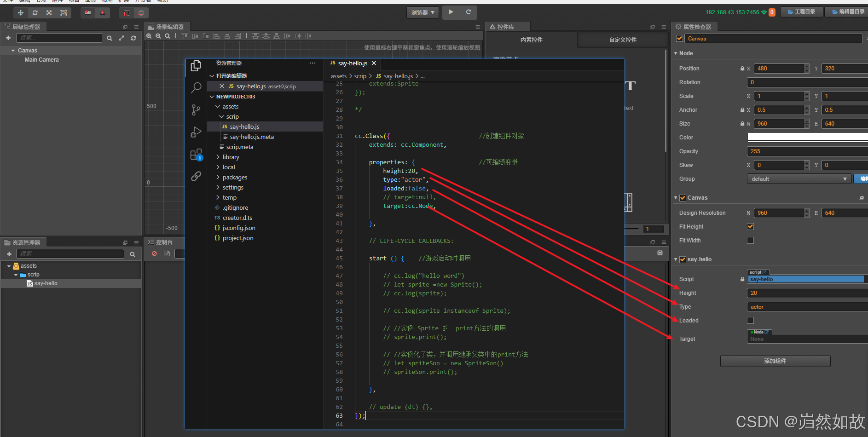Zoom out the scene editor

[158, 36]
